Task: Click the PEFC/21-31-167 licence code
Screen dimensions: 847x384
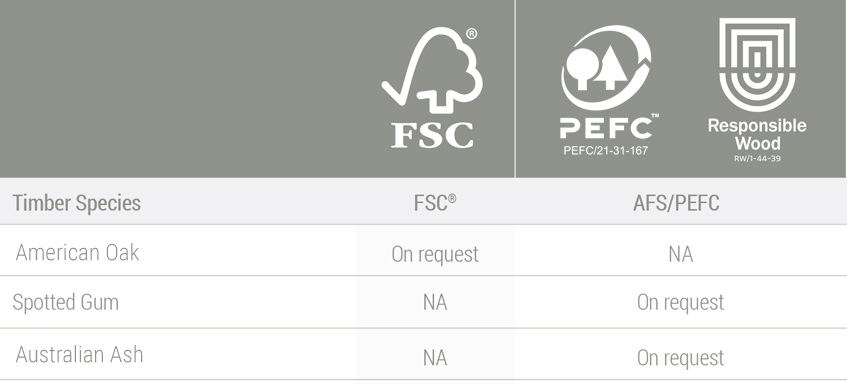Action: click(x=606, y=151)
